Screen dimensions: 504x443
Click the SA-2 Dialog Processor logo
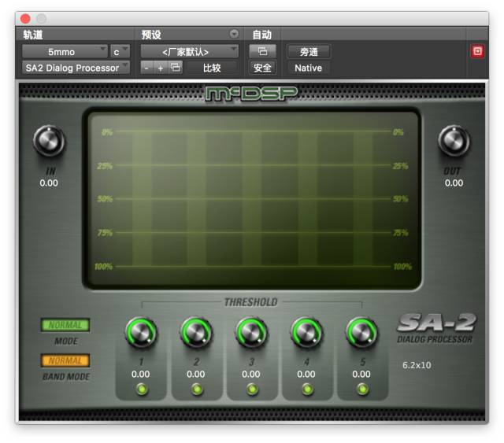click(435, 328)
